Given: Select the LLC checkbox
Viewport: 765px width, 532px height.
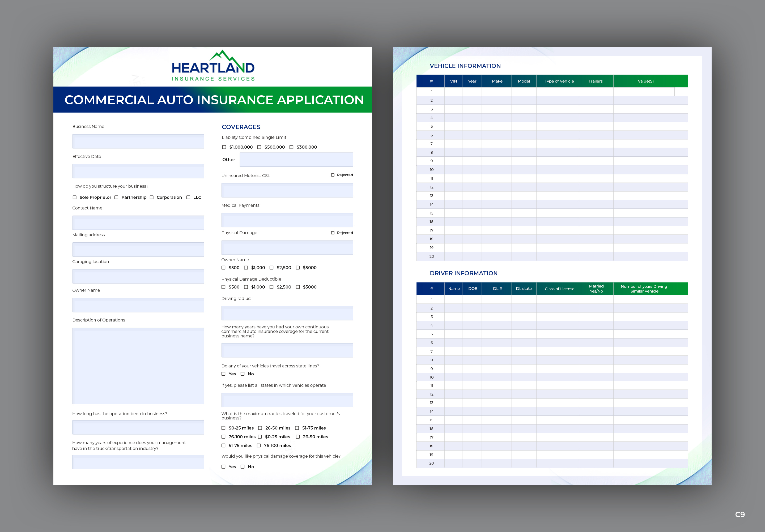Looking at the screenshot, I should coord(188,198).
